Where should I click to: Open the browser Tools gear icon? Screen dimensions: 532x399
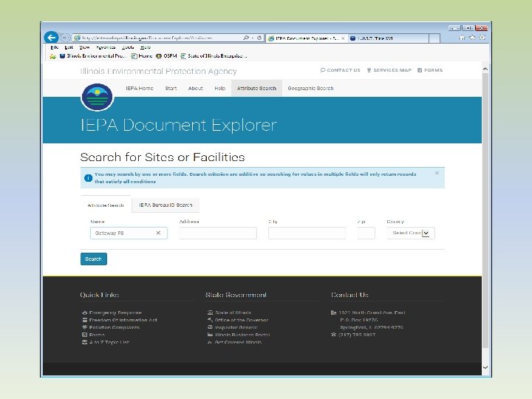point(482,38)
